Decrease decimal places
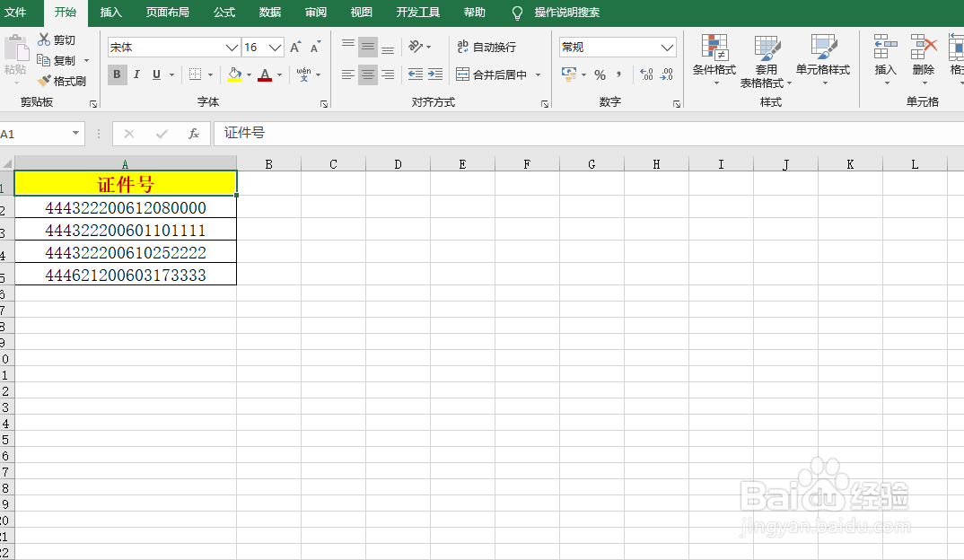 coord(666,74)
